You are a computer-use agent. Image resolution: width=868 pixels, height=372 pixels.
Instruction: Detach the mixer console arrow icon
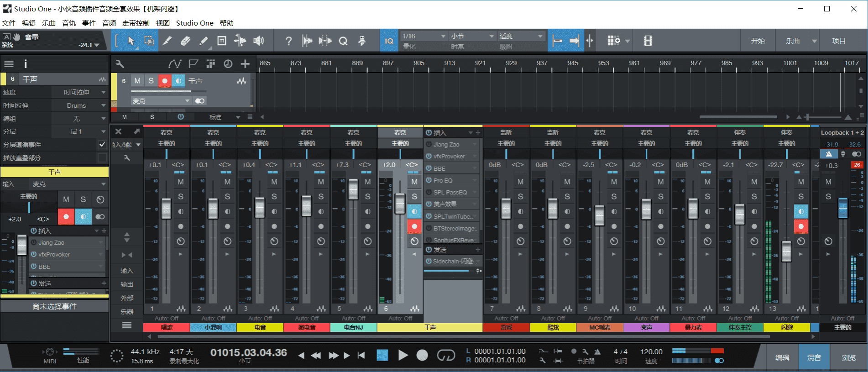tap(136, 131)
